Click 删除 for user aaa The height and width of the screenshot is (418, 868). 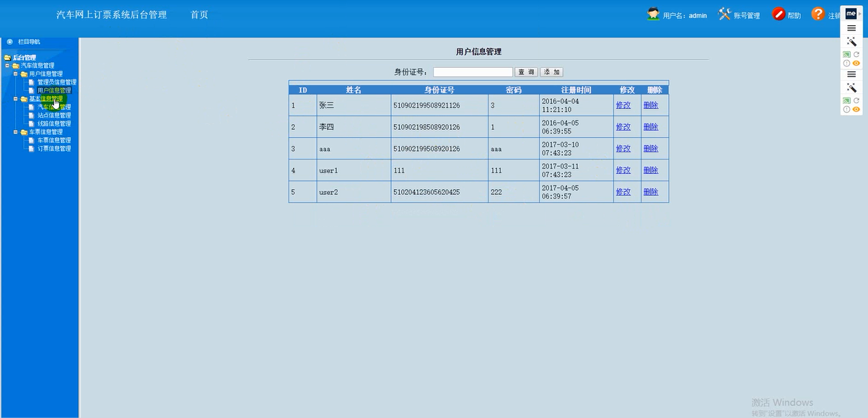pyautogui.click(x=651, y=149)
